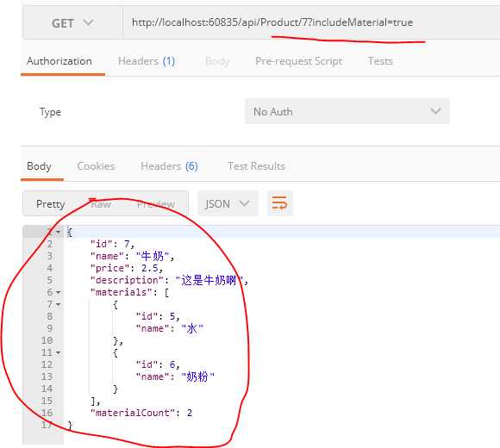Collapse the materials array at line 6
The image size is (500, 448).
click(x=58, y=293)
